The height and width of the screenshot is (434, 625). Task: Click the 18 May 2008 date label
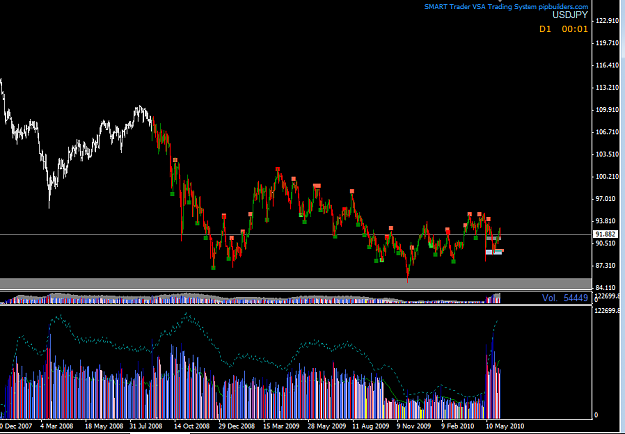104,426
